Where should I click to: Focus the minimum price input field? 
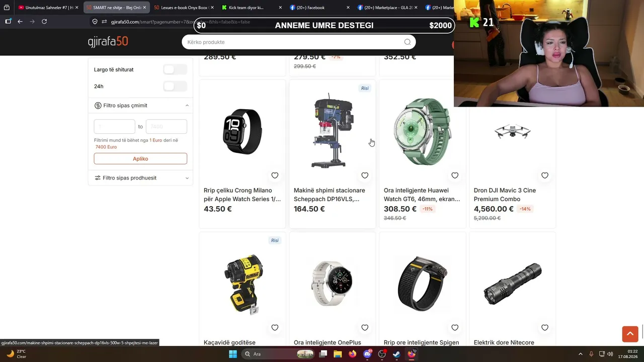point(115,127)
